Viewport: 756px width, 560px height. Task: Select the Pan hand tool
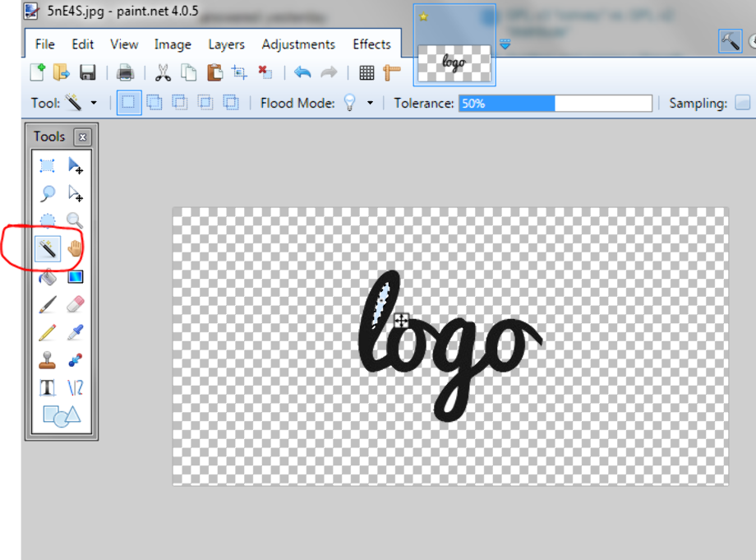[x=75, y=248]
